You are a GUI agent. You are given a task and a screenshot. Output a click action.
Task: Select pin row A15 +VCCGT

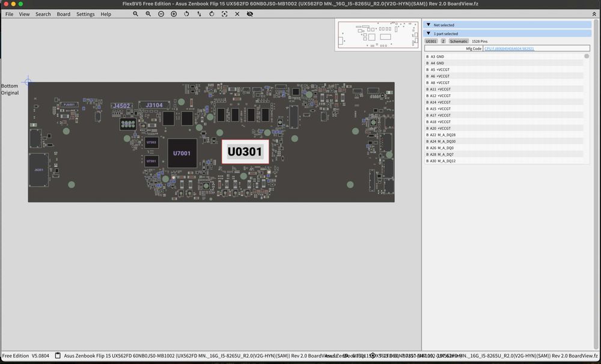pos(504,109)
